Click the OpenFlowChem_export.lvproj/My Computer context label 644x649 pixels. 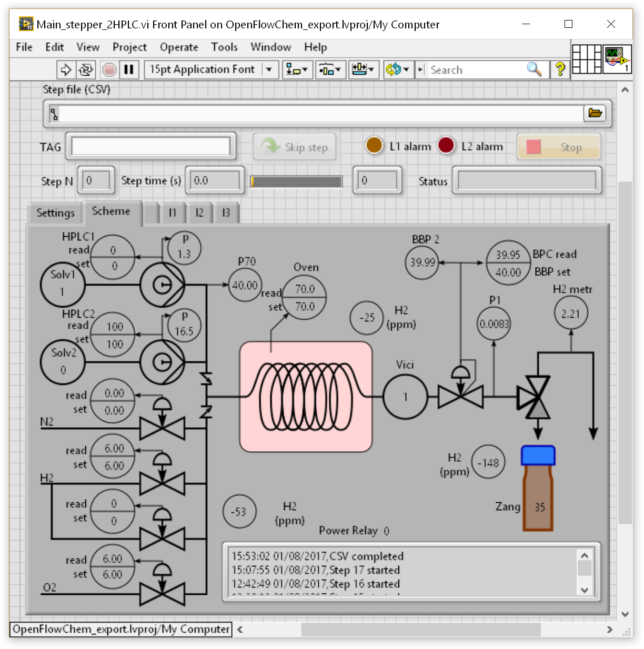[x=121, y=629]
